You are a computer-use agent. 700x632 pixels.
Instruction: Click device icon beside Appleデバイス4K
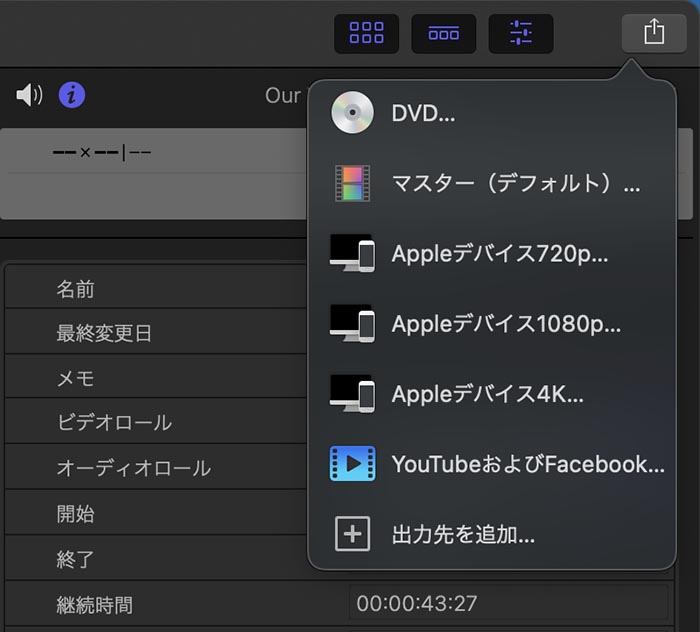click(x=352, y=394)
